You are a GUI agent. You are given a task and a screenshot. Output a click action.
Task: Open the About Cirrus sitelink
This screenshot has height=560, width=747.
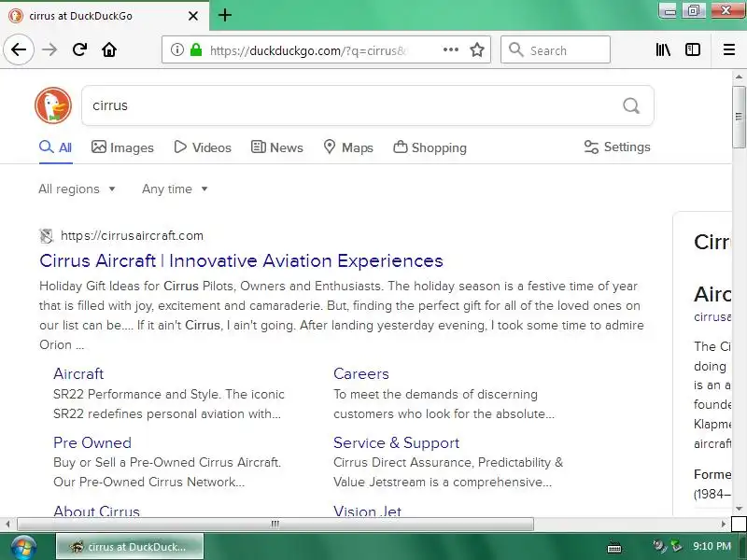[97, 511]
